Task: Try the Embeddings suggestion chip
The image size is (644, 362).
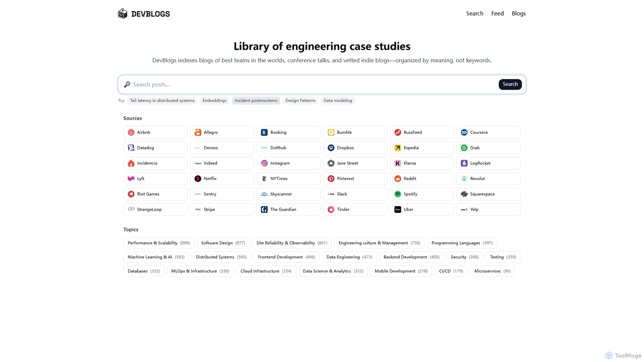Action: pos(215,101)
